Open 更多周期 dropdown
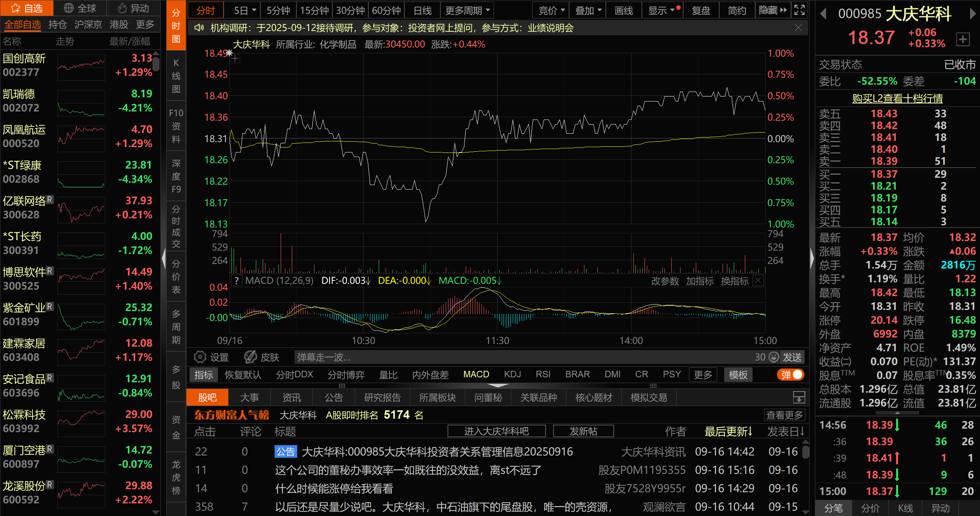980x516 pixels. [467, 10]
